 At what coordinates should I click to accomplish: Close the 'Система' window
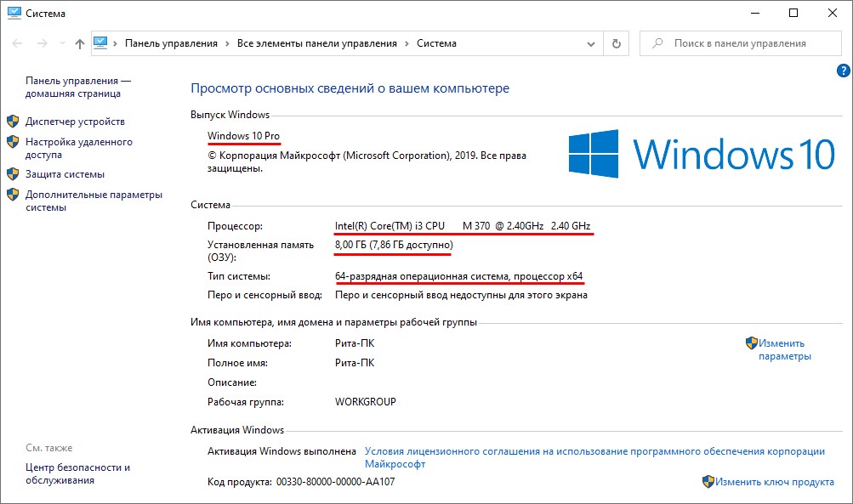tap(833, 13)
